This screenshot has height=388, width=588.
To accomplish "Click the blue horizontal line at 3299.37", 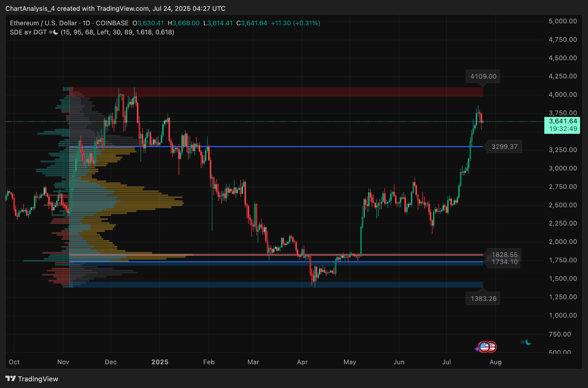I will (276, 147).
